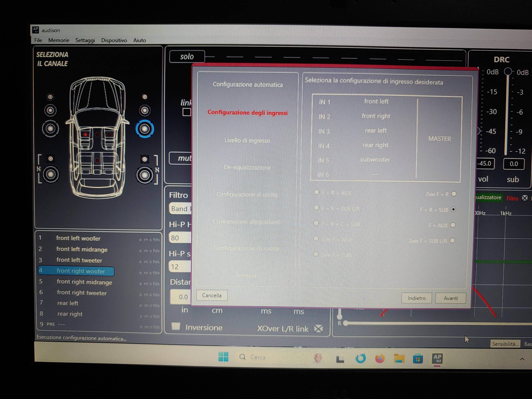Click the front center listening position dot

point(97,134)
